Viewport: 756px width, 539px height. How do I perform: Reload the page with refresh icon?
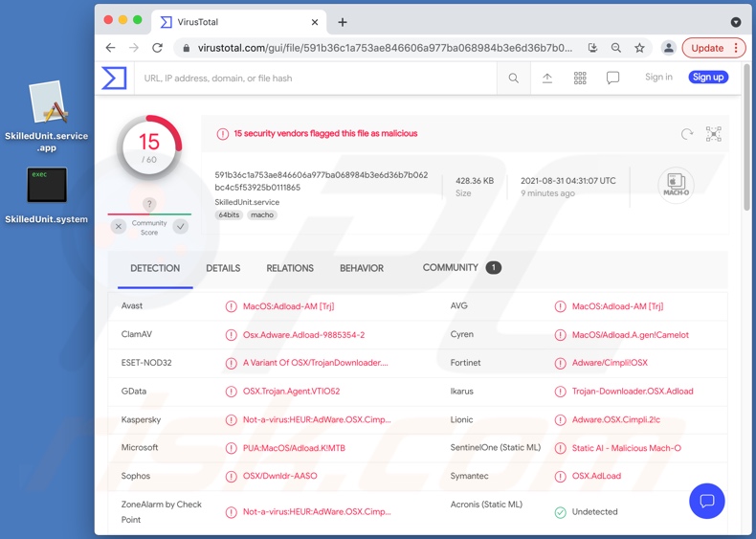point(157,48)
